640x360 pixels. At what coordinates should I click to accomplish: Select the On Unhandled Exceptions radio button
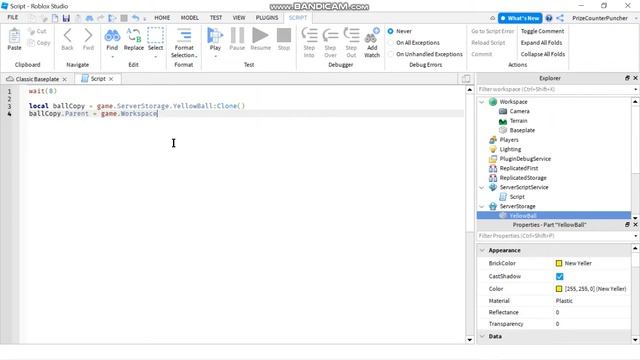[391, 54]
